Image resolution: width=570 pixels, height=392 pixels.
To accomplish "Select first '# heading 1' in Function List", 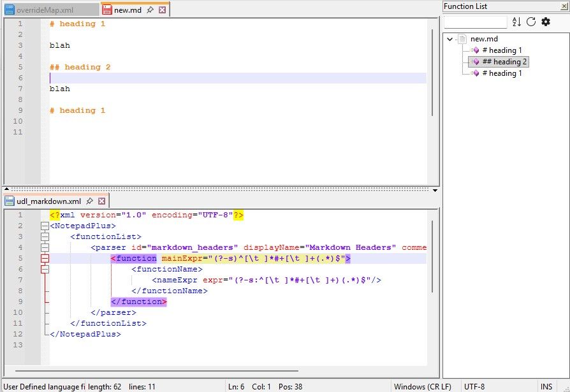I will (502, 50).
